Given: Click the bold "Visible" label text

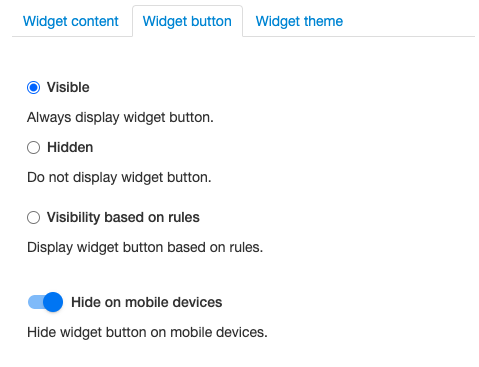Looking at the screenshot, I should coord(68,87).
